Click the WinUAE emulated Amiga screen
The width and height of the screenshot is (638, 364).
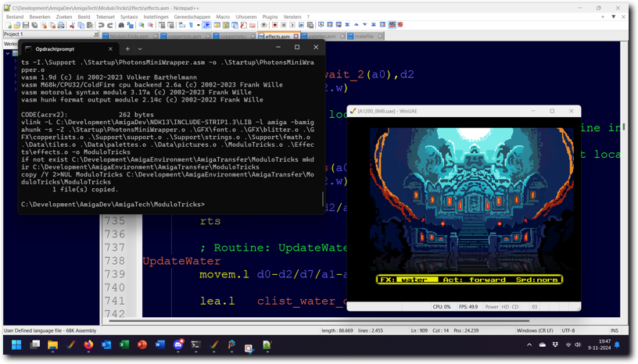click(x=464, y=209)
